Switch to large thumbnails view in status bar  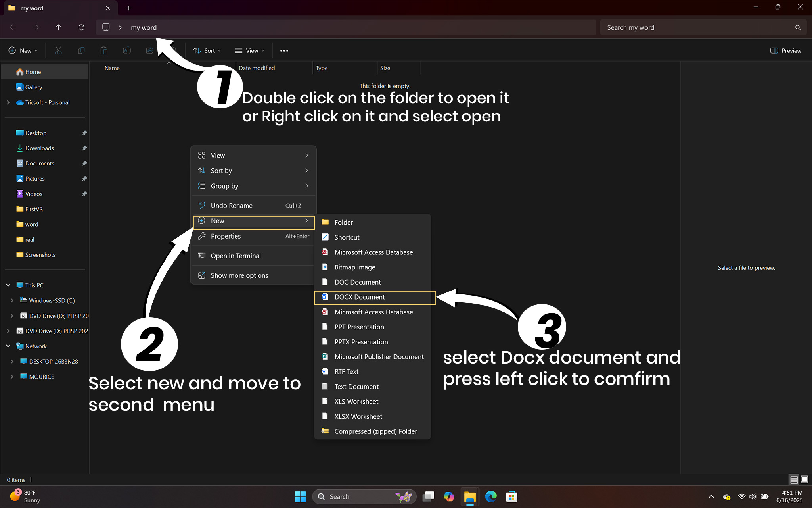(804, 480)
